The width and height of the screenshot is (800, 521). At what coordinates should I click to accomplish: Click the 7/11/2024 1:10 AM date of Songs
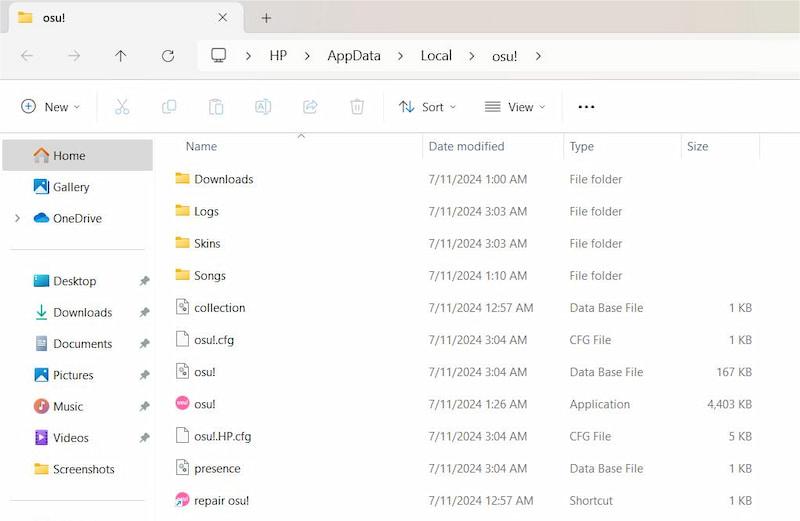[478, 276]
